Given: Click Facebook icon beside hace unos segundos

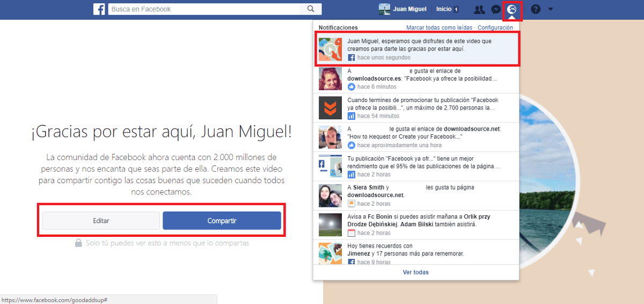Looking at the screenshot, I should pyautogui.click(x=352, y=57).
